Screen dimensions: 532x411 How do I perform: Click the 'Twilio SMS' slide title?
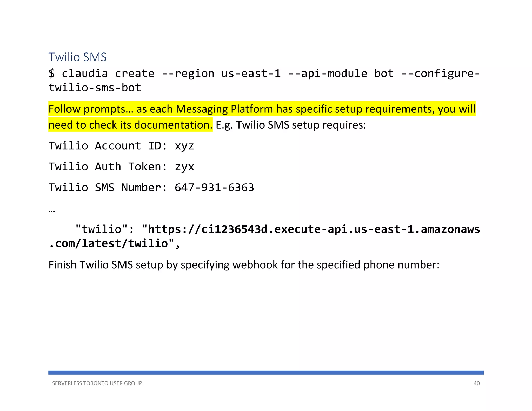(x=77, y=57)
